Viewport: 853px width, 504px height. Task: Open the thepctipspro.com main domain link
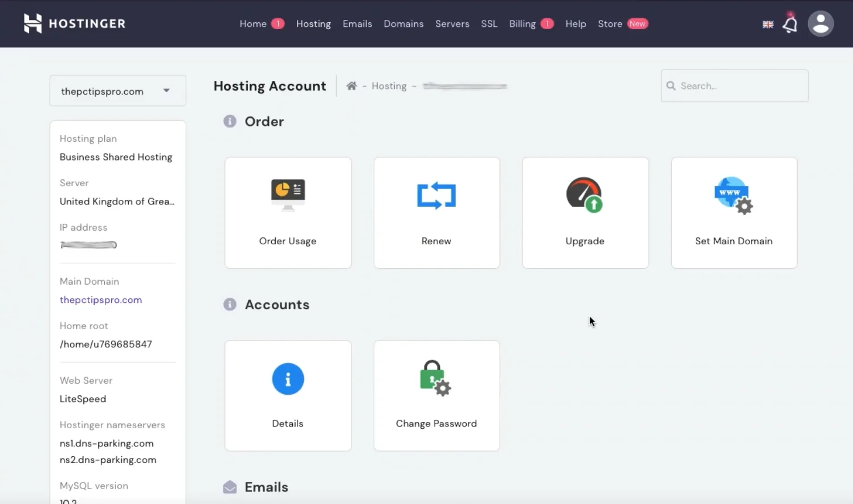[101, 300]
